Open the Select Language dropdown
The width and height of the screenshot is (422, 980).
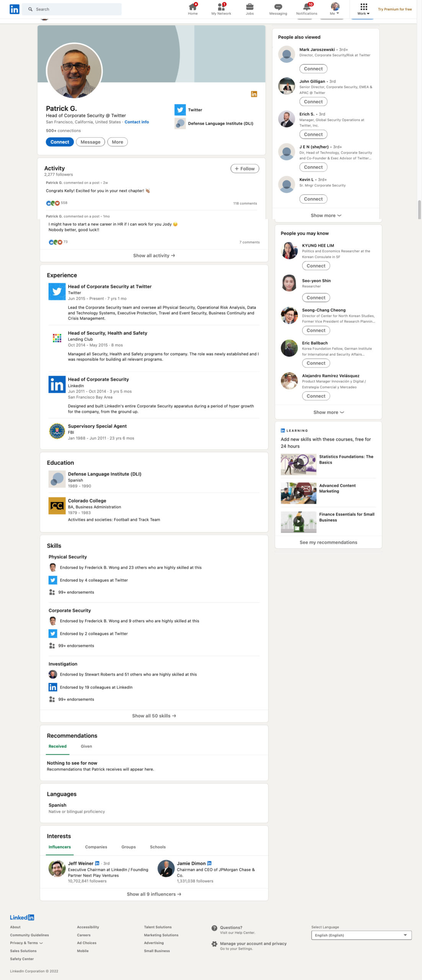[361, 935]
